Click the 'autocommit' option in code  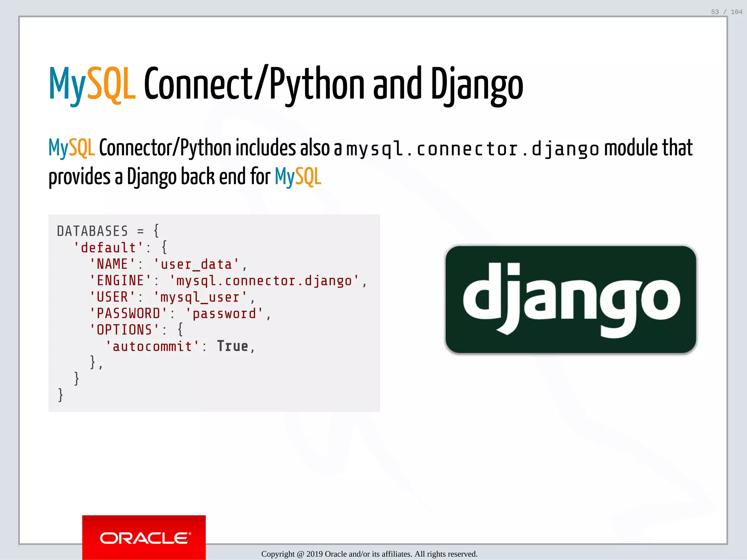pos(152,346)
